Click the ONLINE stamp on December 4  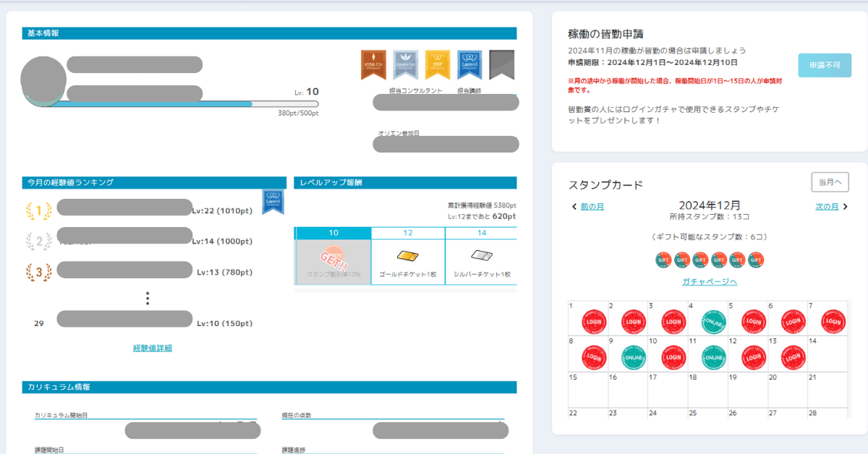(714, 322)
